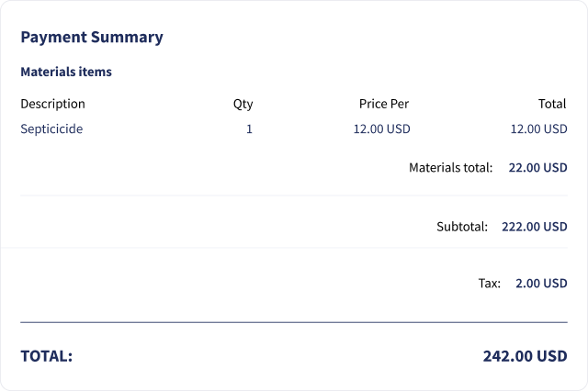Click the Payment Summary heading
The width and height of the screenshot is (588, 391).
[x=92, y=37]
